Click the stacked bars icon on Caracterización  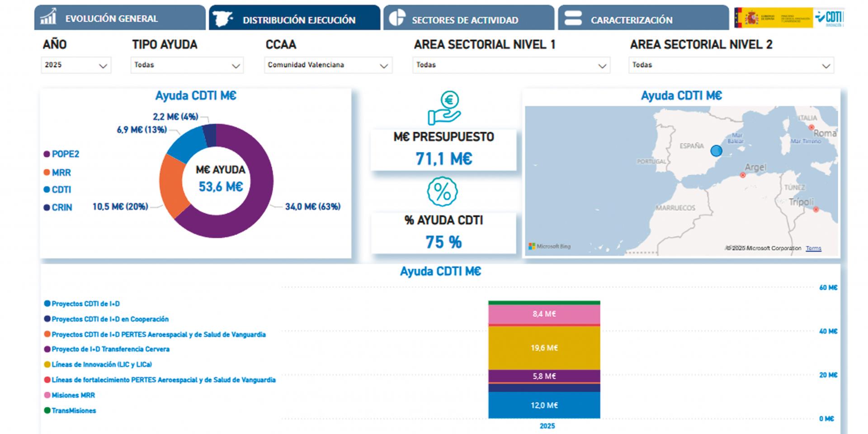click(573, 18)
